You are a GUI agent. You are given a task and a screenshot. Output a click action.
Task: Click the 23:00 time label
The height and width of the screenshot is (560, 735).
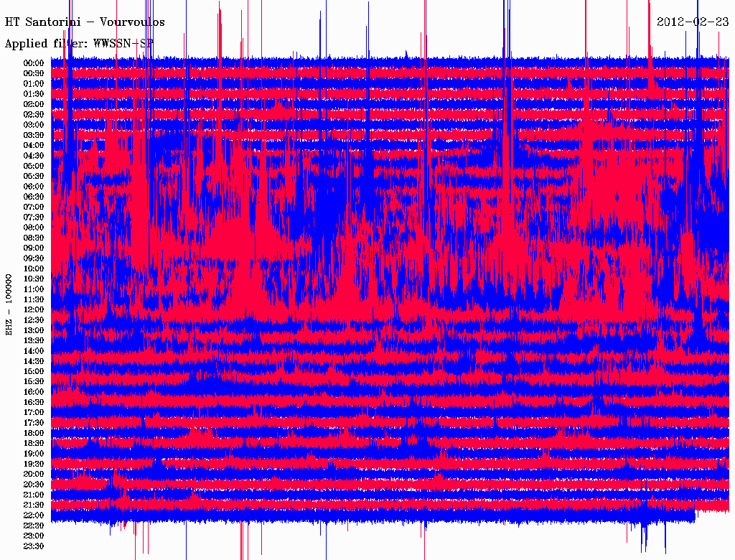click(34, 536)
